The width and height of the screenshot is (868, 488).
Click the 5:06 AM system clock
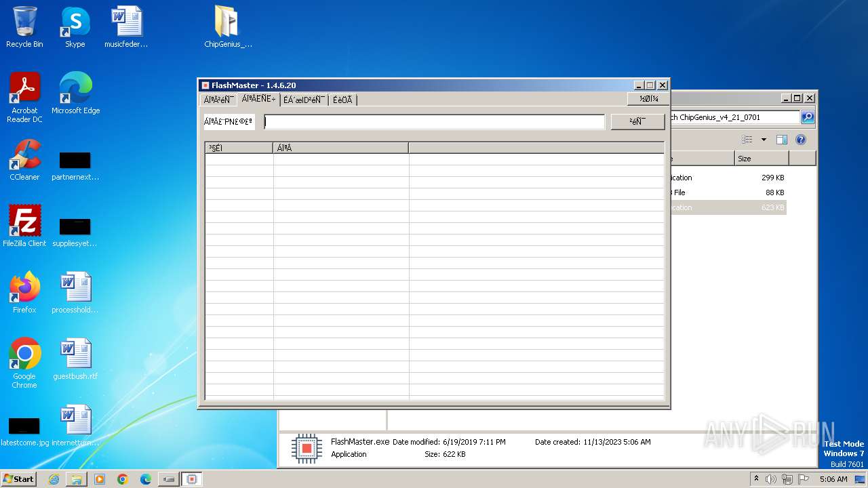pos(833,479)
